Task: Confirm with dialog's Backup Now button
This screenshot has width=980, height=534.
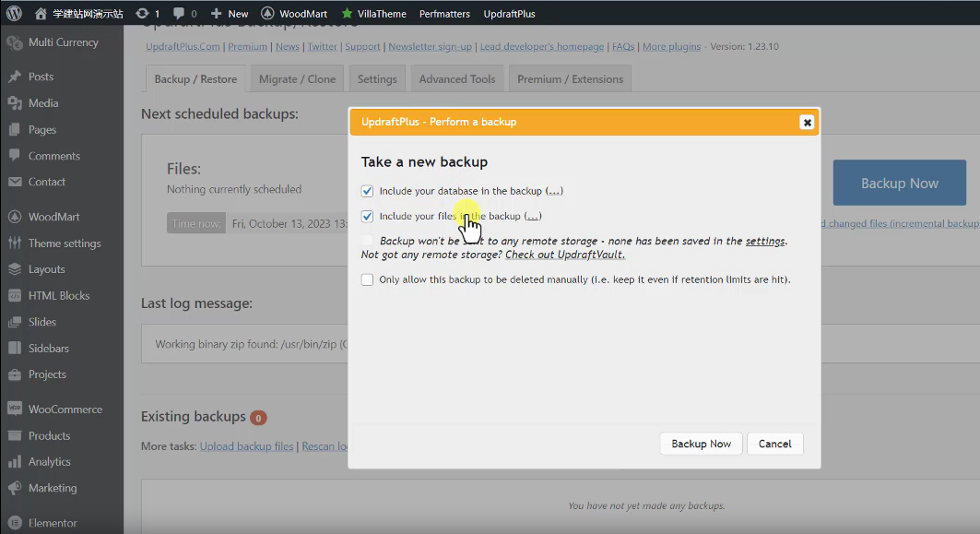Action: point(702,444)
